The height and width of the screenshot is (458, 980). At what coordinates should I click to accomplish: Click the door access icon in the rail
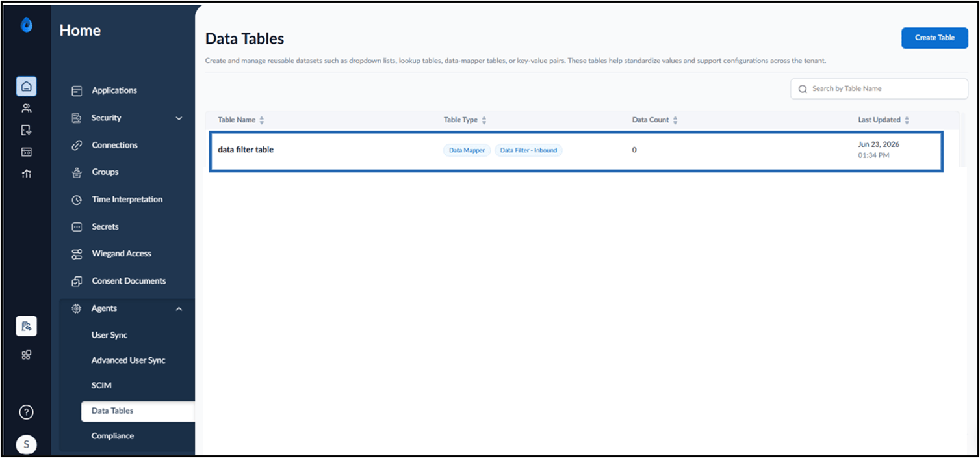tap(27, 130)
